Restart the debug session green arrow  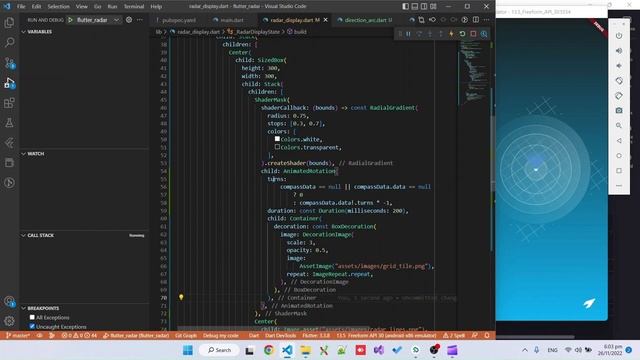(x=462, y=34)
